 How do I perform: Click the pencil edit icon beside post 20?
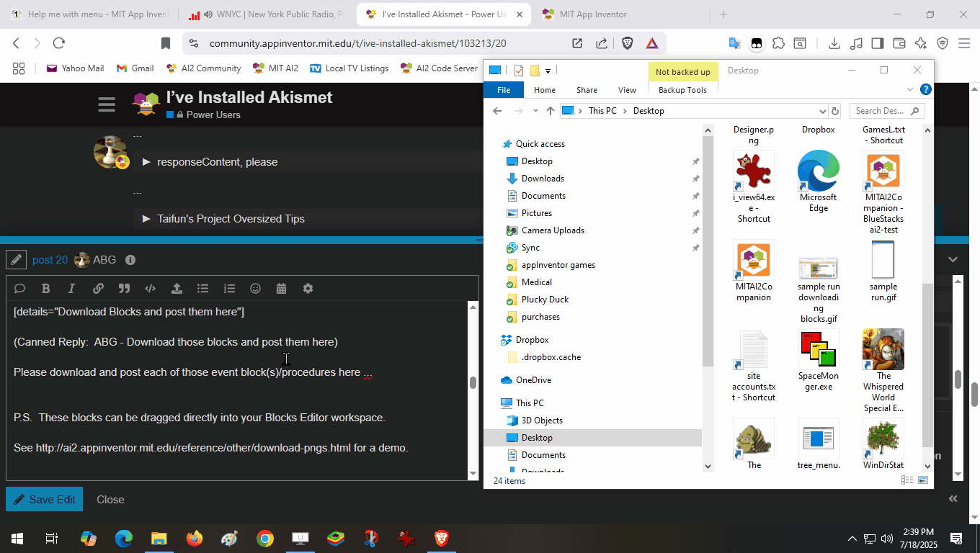pyautogui.click(x=16, y=260)
